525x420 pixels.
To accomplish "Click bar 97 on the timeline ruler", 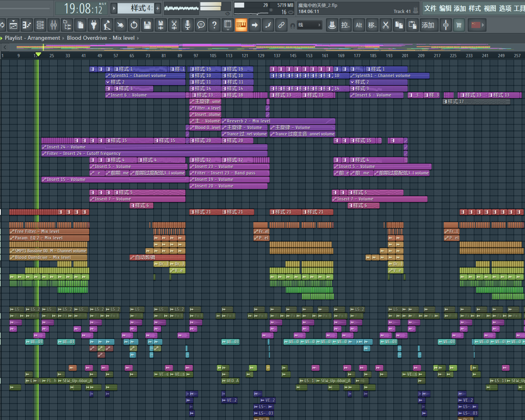I will 196,56.
